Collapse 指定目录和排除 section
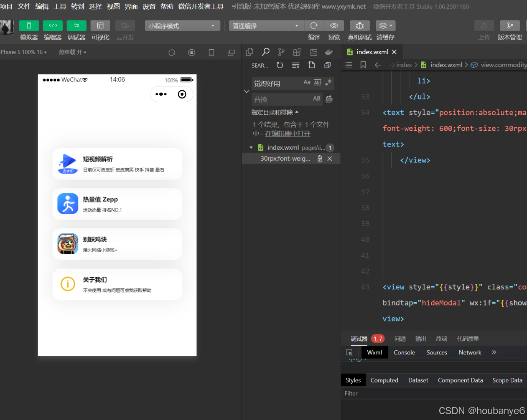 [x=275, y=112]
